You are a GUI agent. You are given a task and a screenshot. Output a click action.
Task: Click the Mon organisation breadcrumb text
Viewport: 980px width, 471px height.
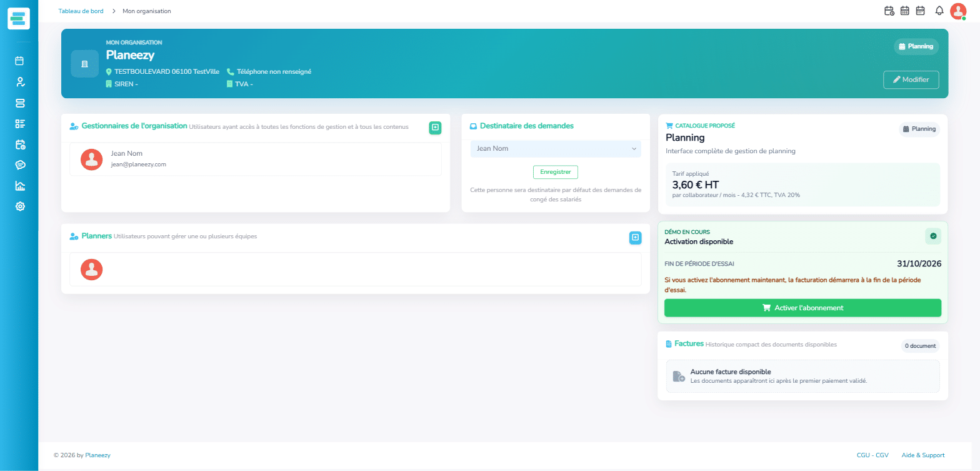pyautogui.click(x=147, y=11)
